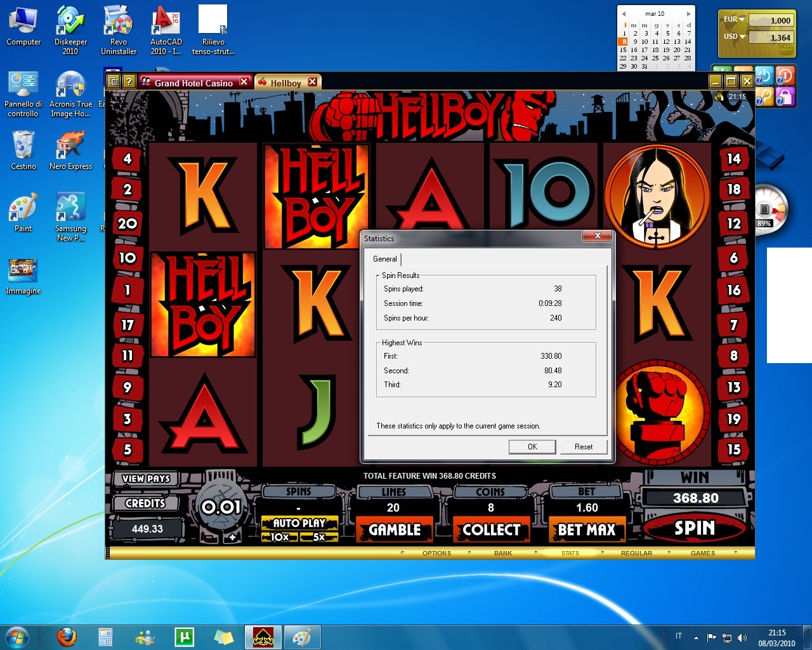Open the Immagine file on desktop
Viewport: 812px width, 650px height.
[x=23, y=276]
